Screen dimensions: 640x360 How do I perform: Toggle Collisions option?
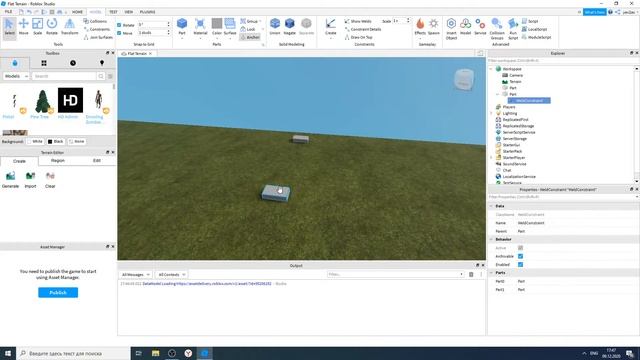tap(95, 21)
